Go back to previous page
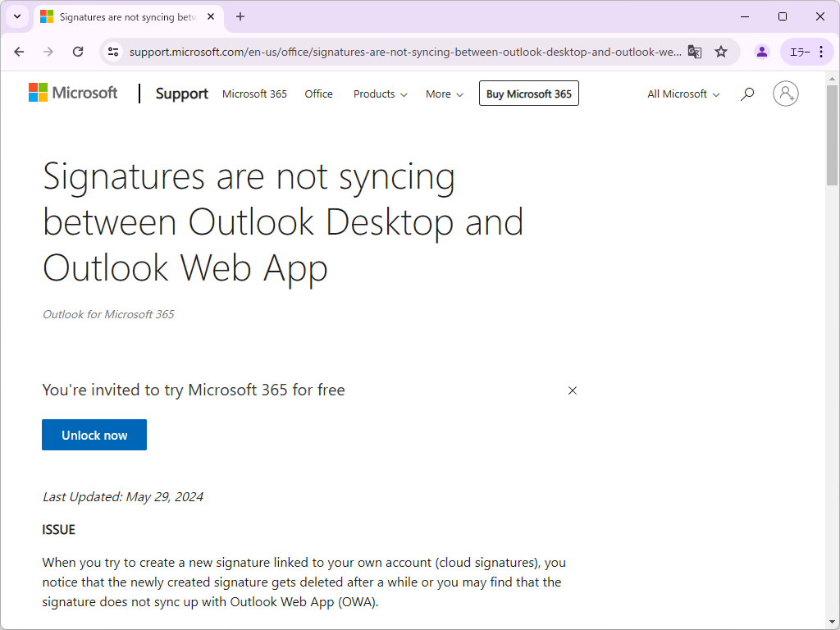This screenshot has height=630, width=840. coord(19,52)
